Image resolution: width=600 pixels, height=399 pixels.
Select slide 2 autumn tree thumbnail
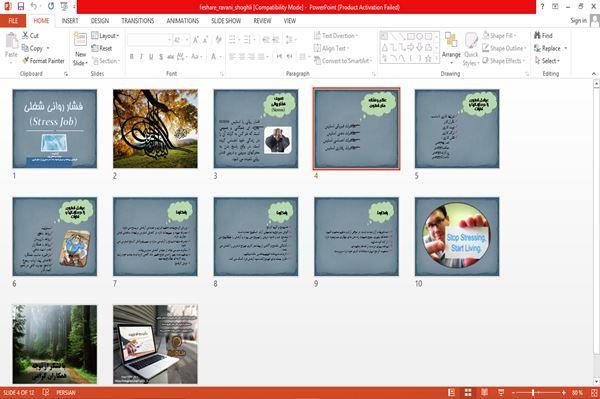(155, 129)
